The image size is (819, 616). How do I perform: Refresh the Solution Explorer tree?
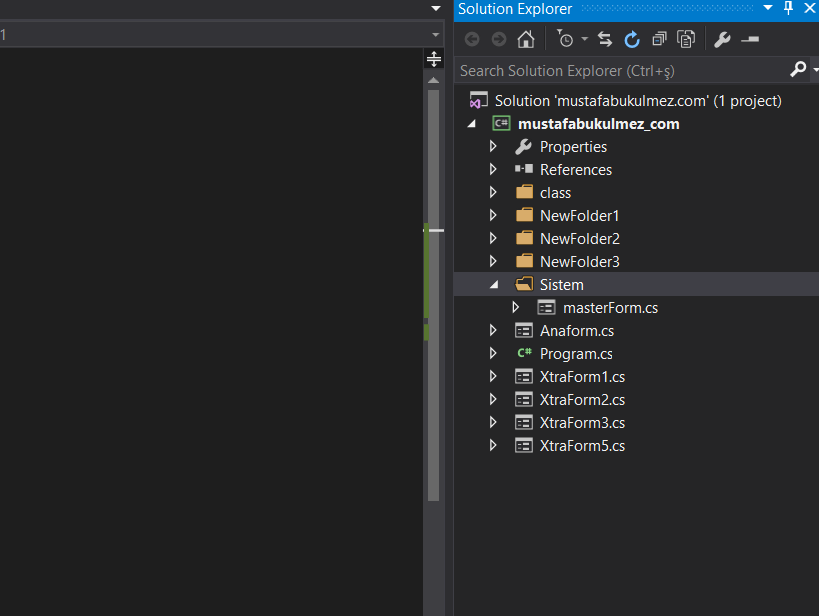(x=632, y=40)
